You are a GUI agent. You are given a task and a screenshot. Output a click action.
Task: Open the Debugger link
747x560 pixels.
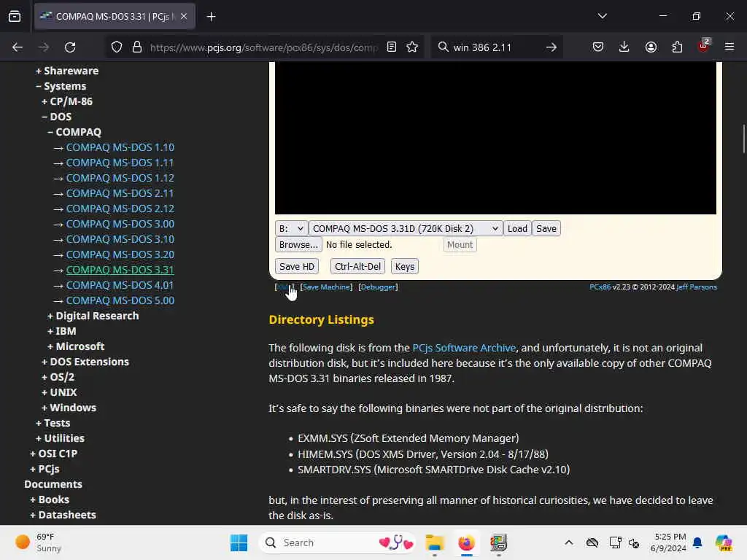pos(379,287)
